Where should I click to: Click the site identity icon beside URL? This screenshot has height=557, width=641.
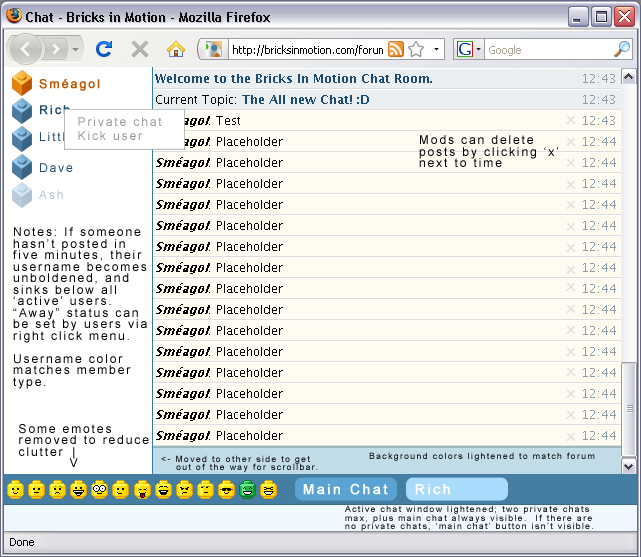[213, 49]
